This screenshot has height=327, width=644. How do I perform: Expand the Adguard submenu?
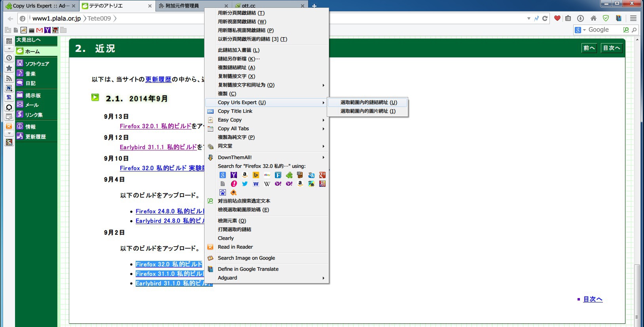(267, 278)
